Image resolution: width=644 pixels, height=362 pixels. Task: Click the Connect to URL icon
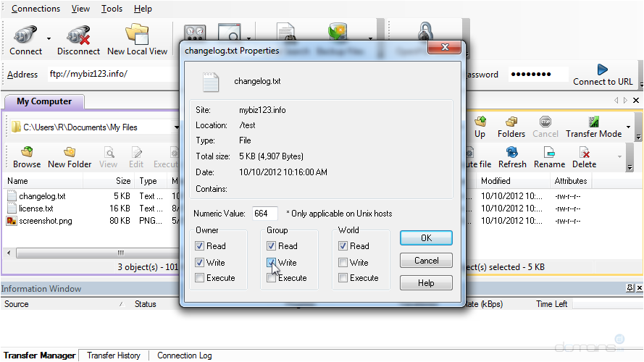pyautogui.click(x=602, y=71)
